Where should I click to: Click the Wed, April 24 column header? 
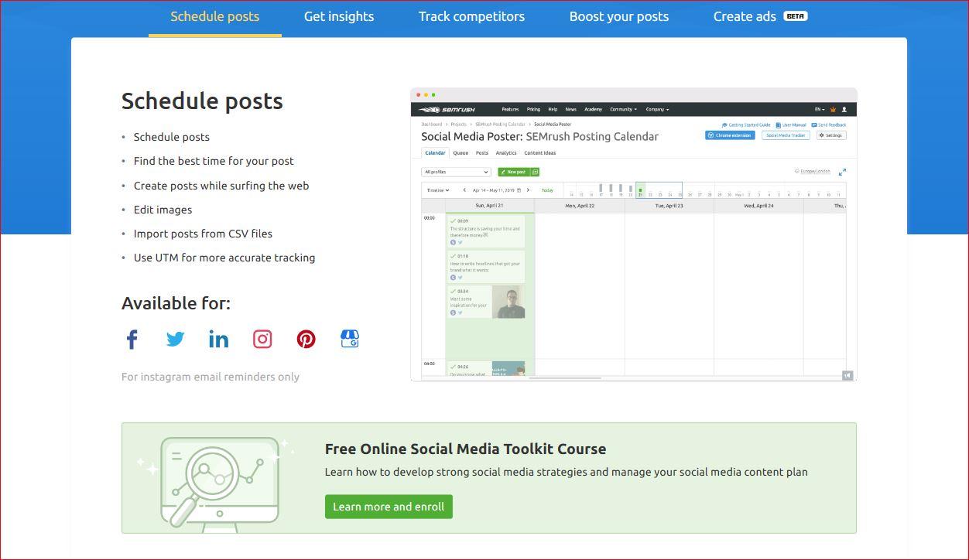click(759, 206)
